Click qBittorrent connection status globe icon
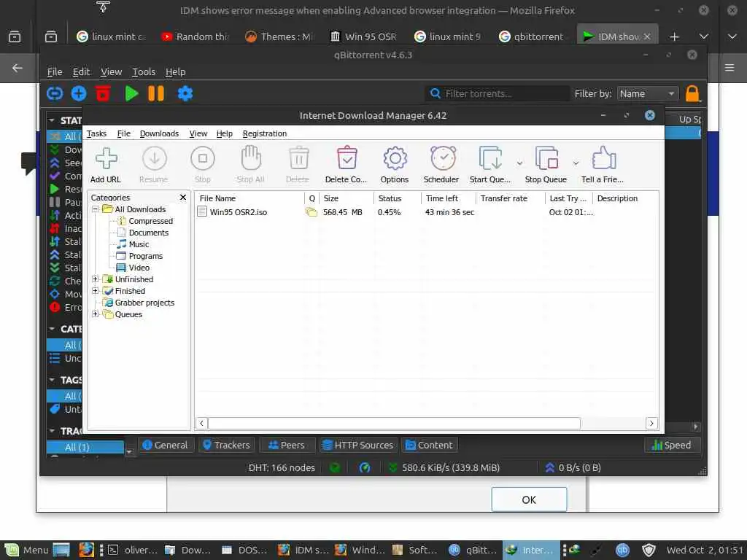Image resolution: width=747 pixels, height=560 pixels. click(334, 467)
